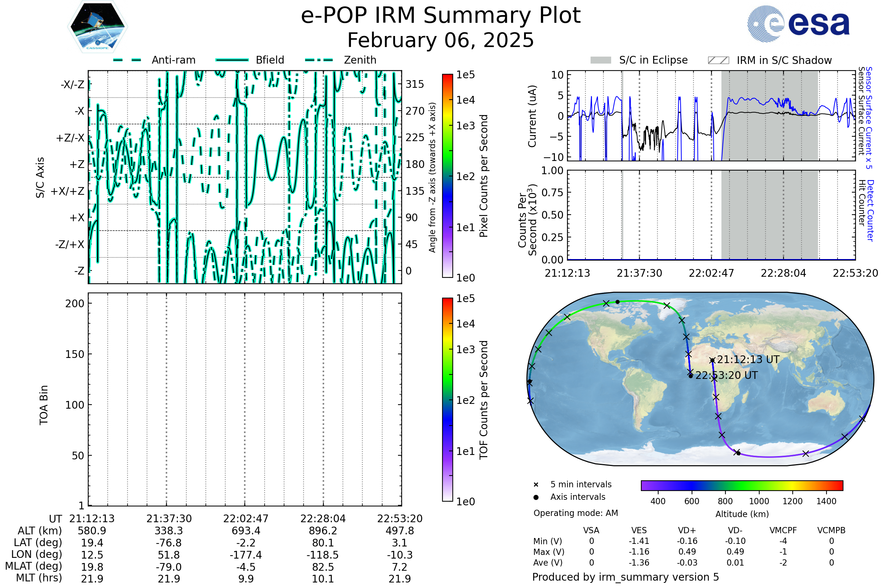Click the VMCPF column header in voltage table
Image resolution: width=882 pixels, height=588 pixels.
pyautogui.click(x=783, y=531)
